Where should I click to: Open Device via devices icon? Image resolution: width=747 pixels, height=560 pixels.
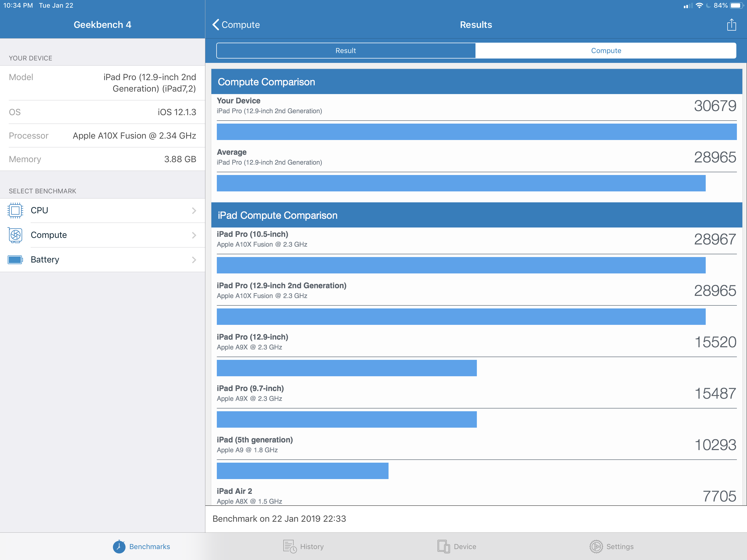pyautogui.click(x=443, y=547)
